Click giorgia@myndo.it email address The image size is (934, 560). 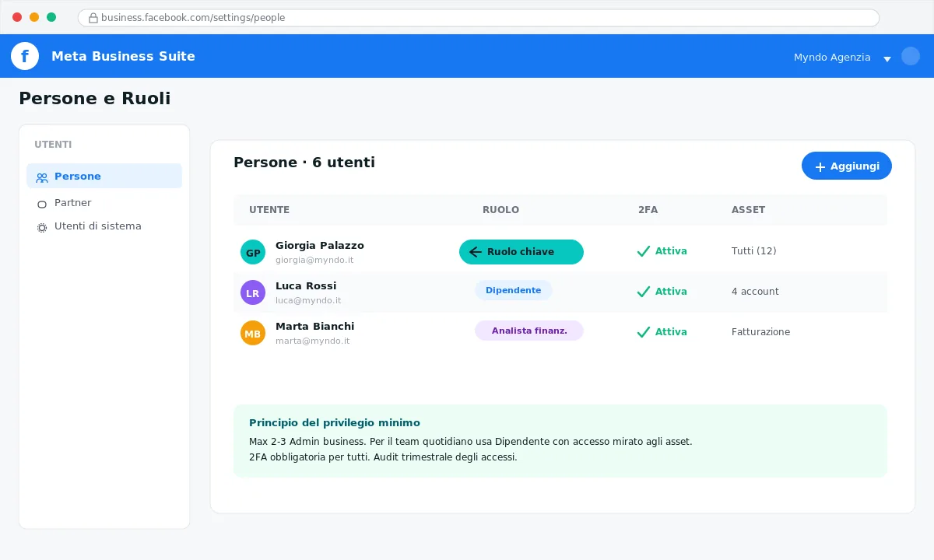(x=314, y=261)
